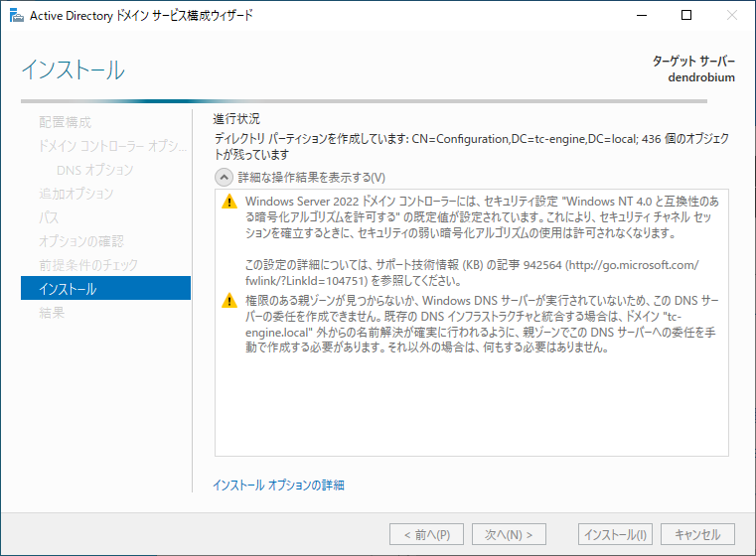
Task: Click the Windows Server 2022 warning icon
Action: [x=229, y=202]
